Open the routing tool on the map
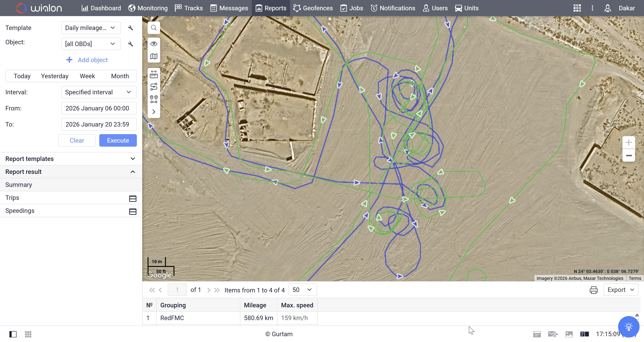 [x=153, y=87]
